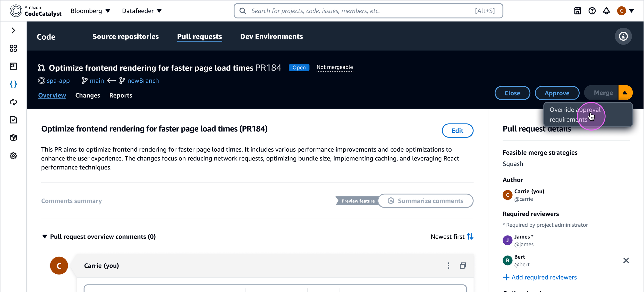The height and width of the screenshot is (292, 644).
Task: Remove Bert from required reviewers
Action: [x=626, y=260]
